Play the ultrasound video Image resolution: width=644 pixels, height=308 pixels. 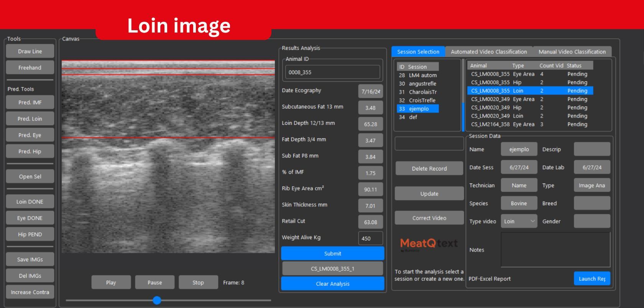[x=111, y=283]
